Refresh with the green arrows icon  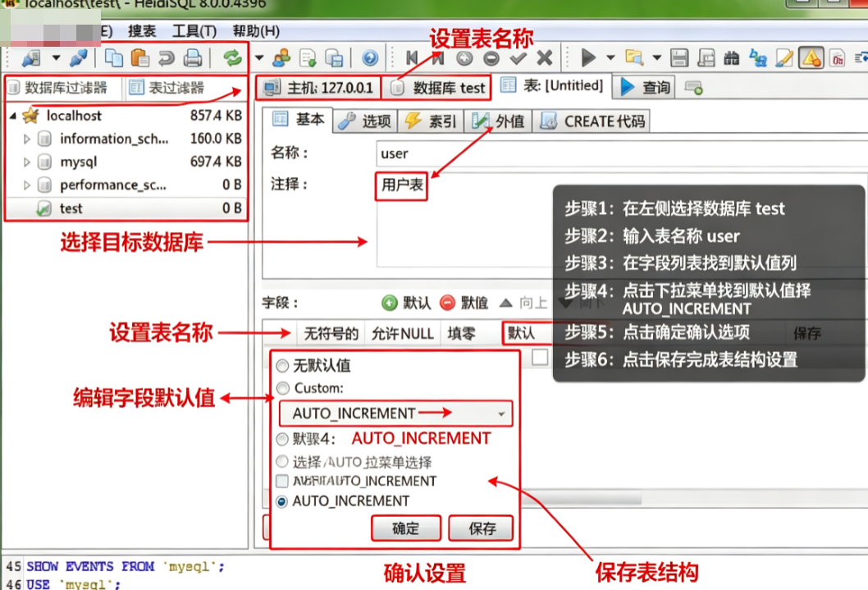[232, 57]
